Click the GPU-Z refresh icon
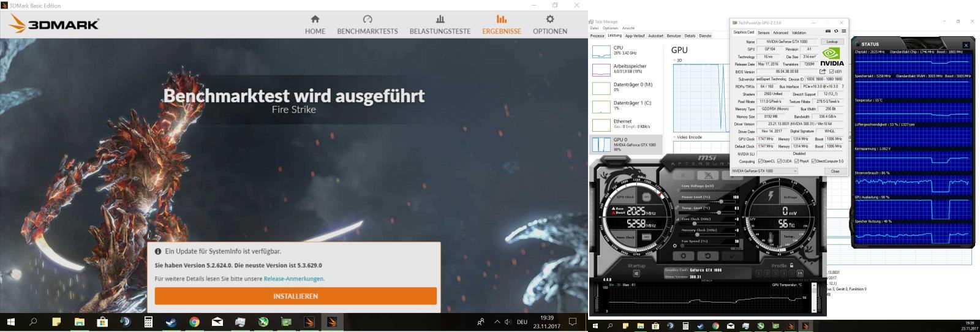The image size is (980, 332). pyautogui.click(x=836, y=31)
